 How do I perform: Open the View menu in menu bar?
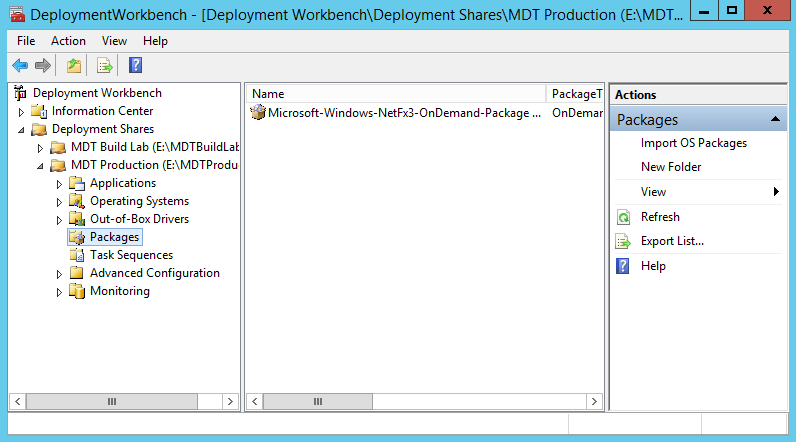114,41
